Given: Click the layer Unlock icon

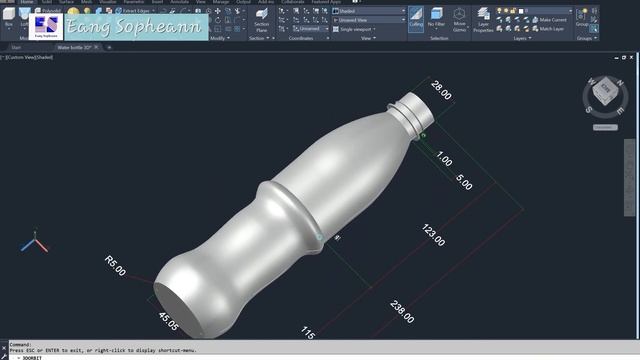Looking at the screenshot, I should [526, 29].
